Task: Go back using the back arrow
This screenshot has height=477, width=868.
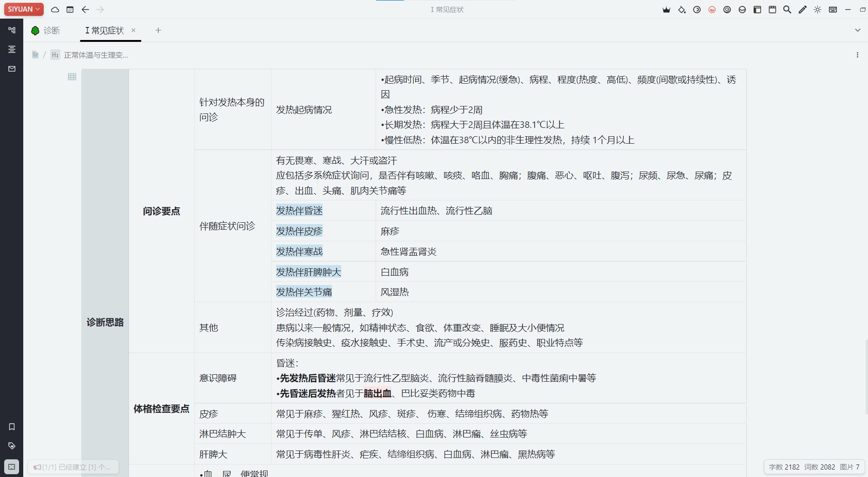Action: click(x=85, y=9)
